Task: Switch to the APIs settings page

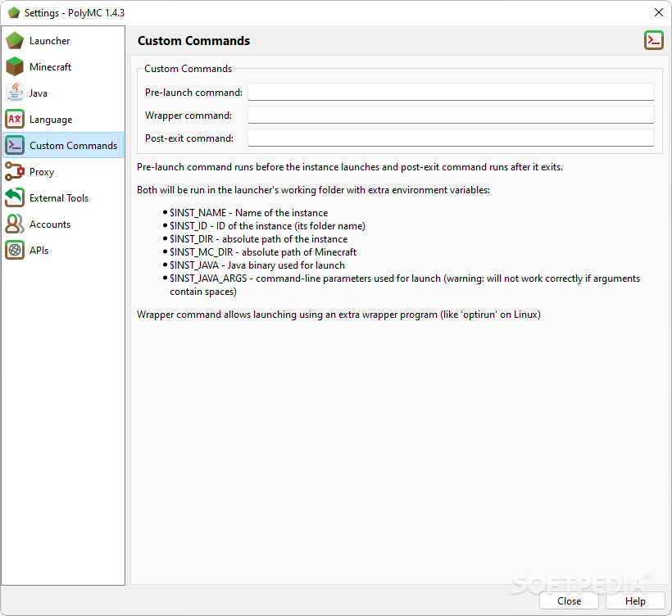Action: point(63,250)
